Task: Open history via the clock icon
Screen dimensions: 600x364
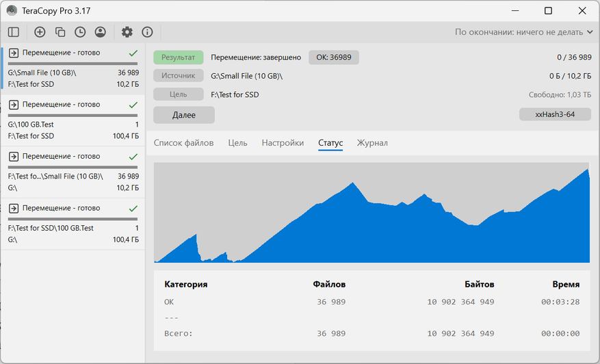Action: [80, 31]
